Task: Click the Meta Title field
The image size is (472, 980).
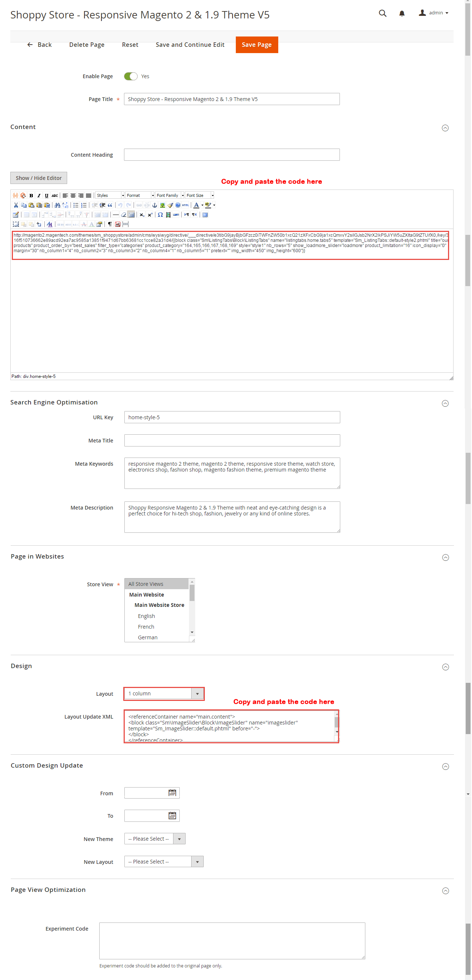Action: pos(232,440)
